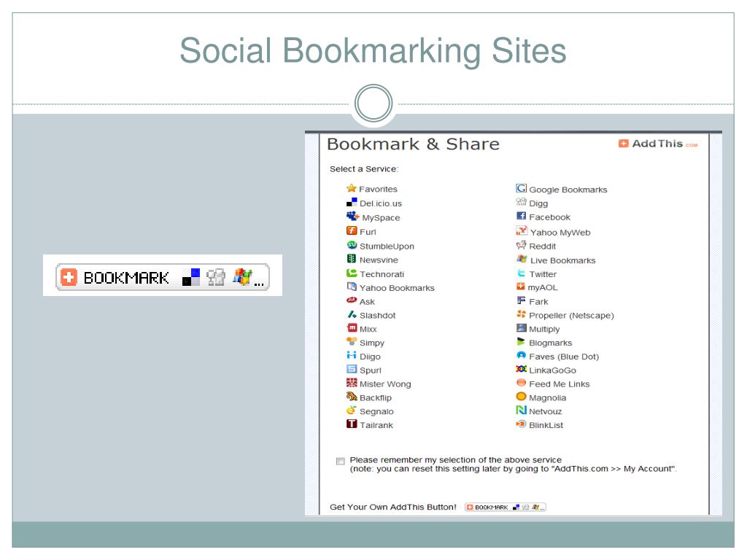Choose the Facebook text link
The height and width of the screenshot is (560, 747).
[x=549, y=217]
